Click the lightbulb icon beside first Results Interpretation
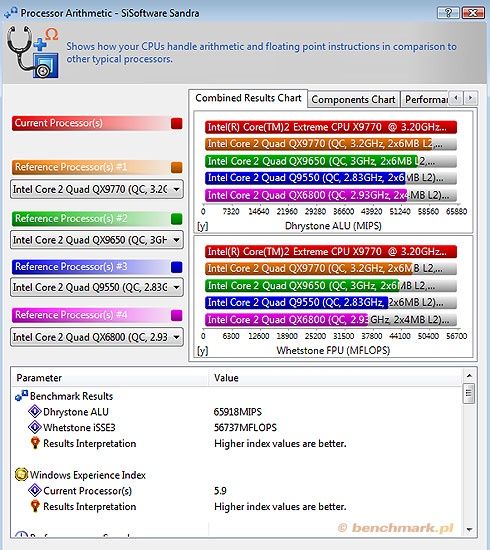 (x=35, y=443)
